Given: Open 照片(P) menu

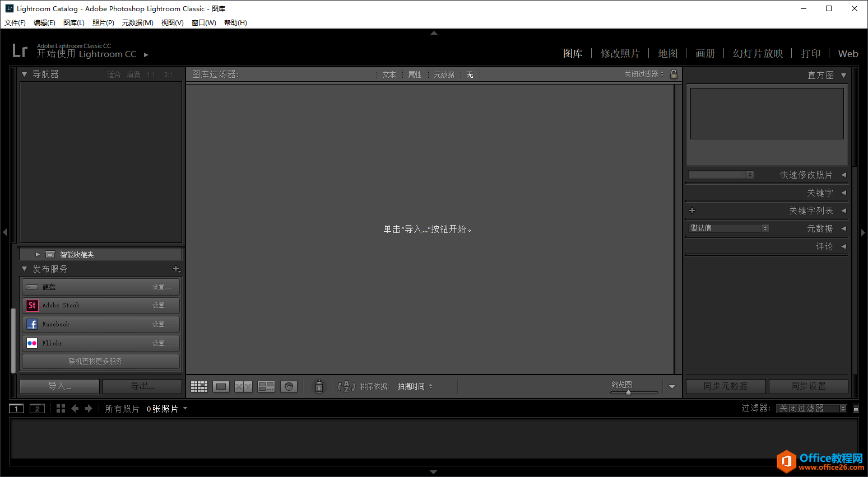Looking at the screenshot, I should 103,23.
